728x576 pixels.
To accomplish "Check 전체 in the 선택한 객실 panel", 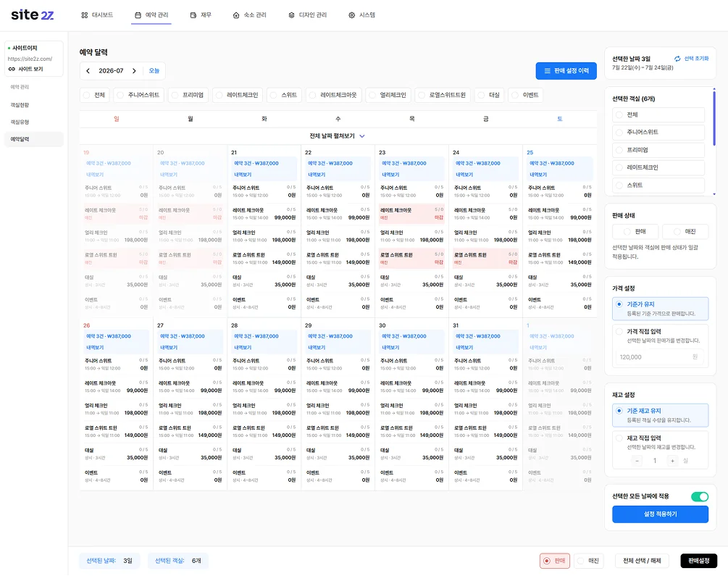I will (x=658, y=114).
